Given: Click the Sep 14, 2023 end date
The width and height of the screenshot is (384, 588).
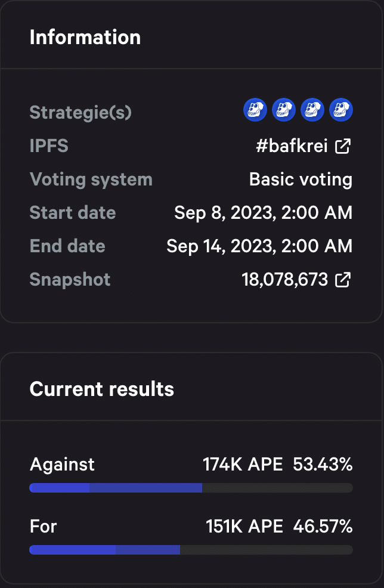Looking at the screenshot, I should [259, 246].
